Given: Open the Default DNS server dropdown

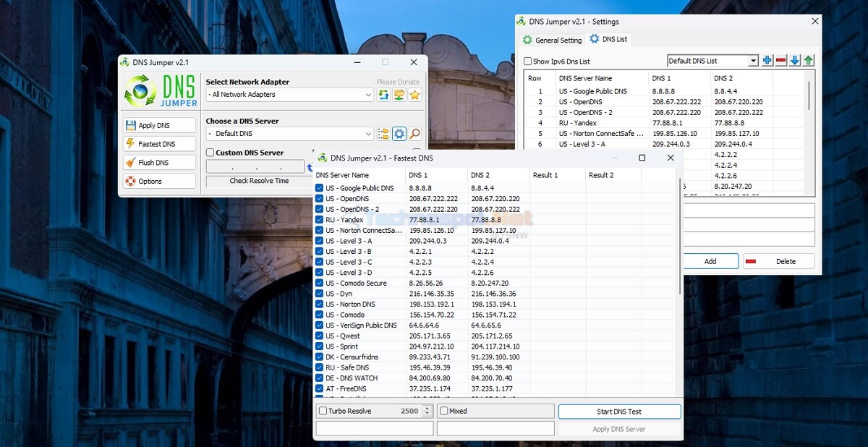Looking at the screenshot, I should coord(290,134).
